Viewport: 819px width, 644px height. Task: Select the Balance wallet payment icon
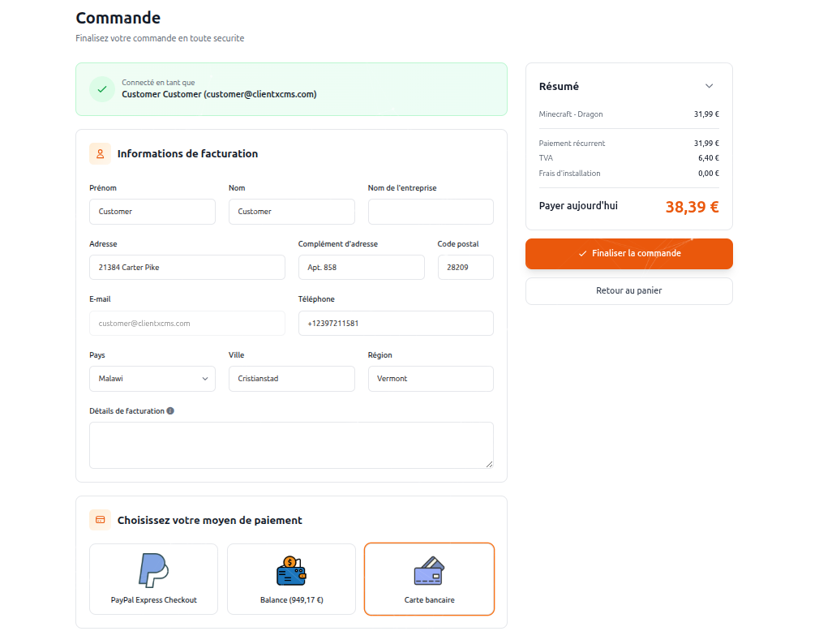(x=290, y=571)
